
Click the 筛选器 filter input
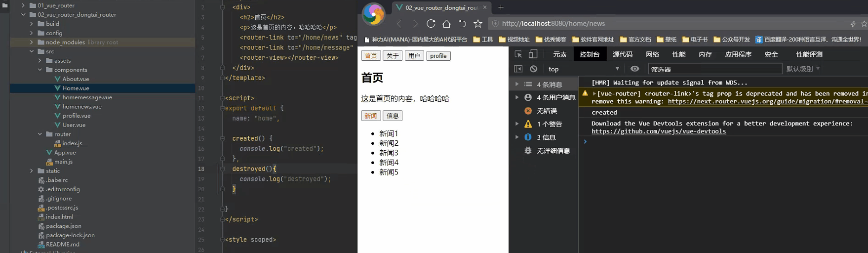[x=715, y=69]
